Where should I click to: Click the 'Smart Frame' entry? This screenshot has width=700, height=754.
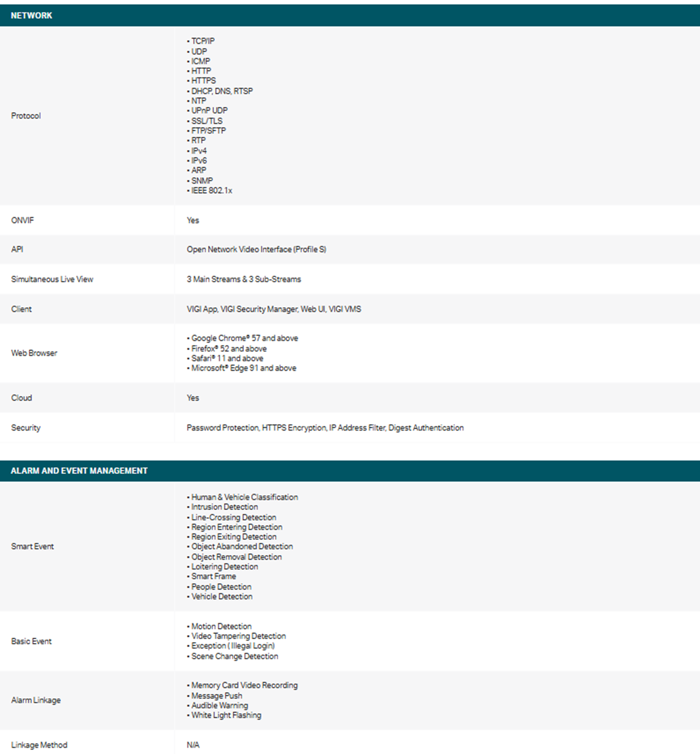[x=214, y=576]
